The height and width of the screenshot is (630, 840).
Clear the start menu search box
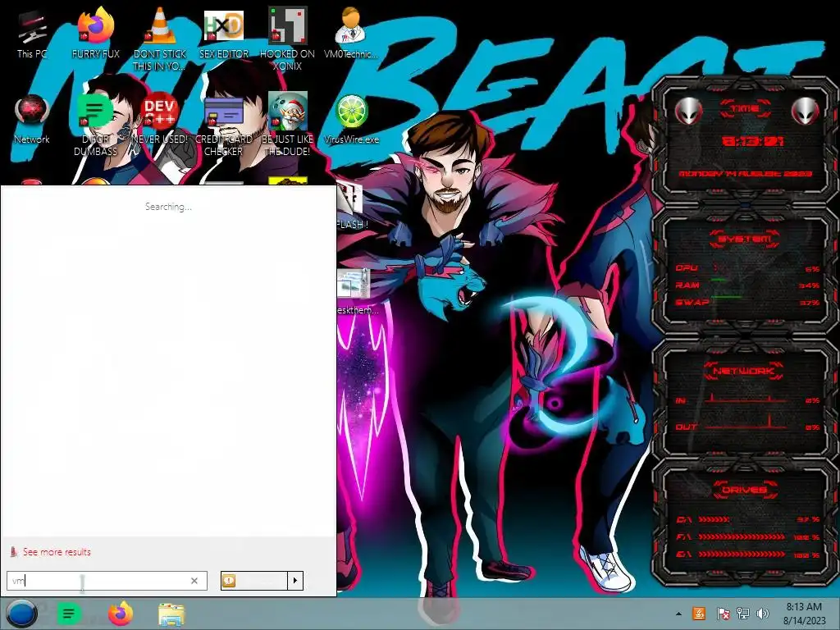tap(194, 581)
